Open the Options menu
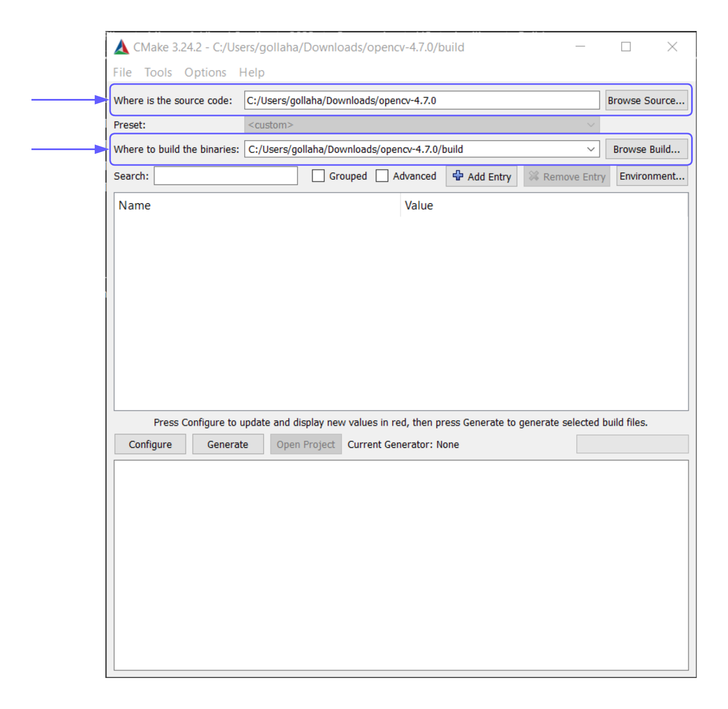Image resolution: width=728 pixels, height=709 pixels. (205, 72)
